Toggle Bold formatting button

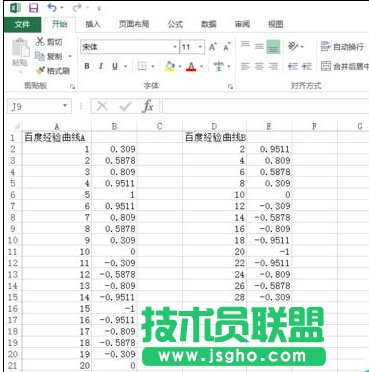click(87, 66)
